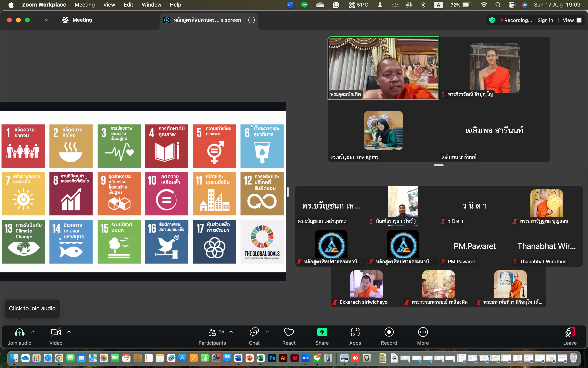Viewport: 588px width, 368px height.
Task: Click the Recording indicator
Action: [x=516, y=20]
